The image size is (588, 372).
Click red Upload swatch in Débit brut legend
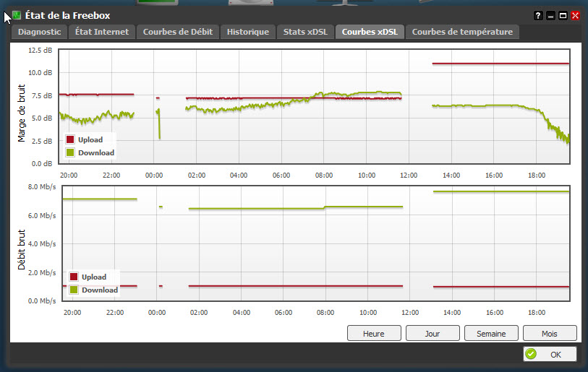pos(74,277)
